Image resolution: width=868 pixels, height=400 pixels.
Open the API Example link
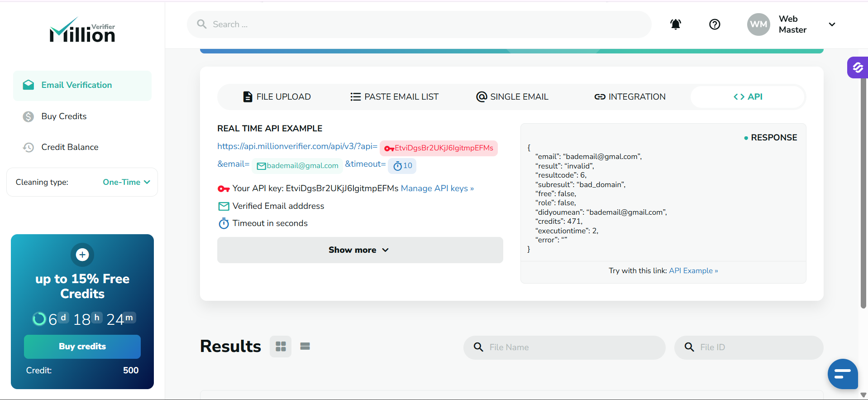tap(693, 271)
